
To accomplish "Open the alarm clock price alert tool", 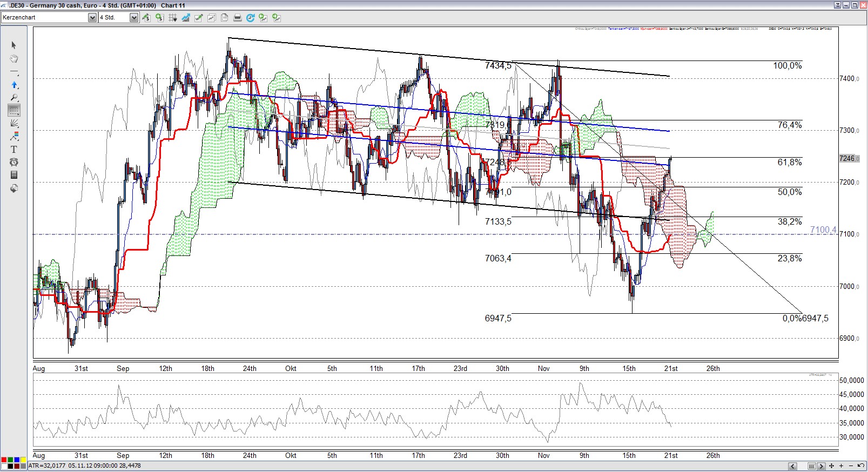I will pyautogui.click(x=14, y=162).
